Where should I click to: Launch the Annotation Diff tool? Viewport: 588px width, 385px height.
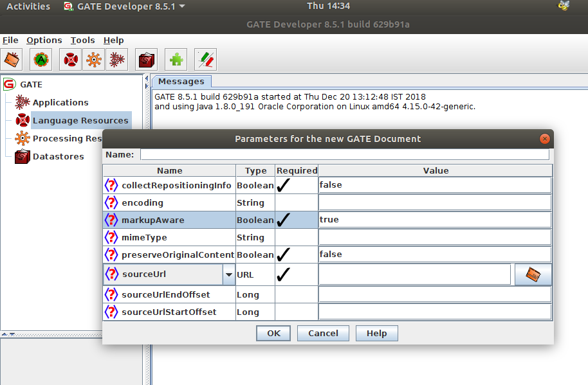205,59
